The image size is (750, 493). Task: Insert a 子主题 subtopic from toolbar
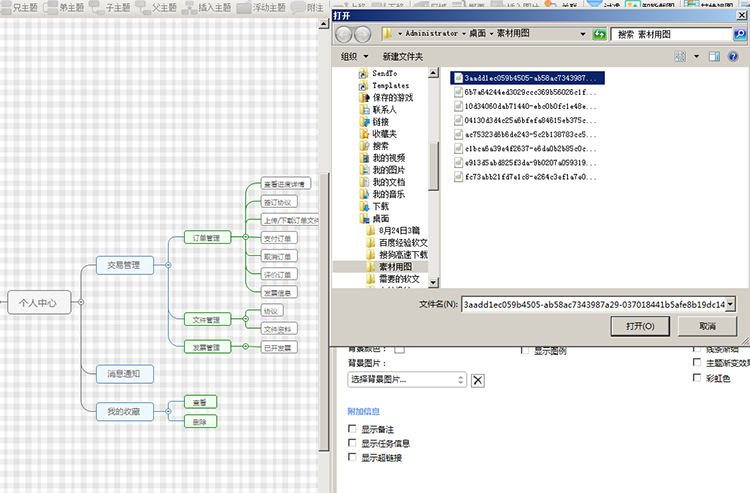(x=116, y=7)
